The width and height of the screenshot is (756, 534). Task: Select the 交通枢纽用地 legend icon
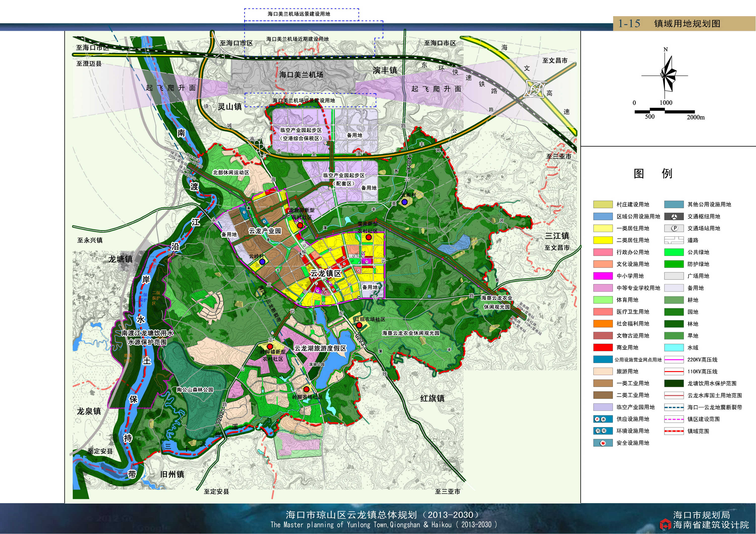coord(674,216)
